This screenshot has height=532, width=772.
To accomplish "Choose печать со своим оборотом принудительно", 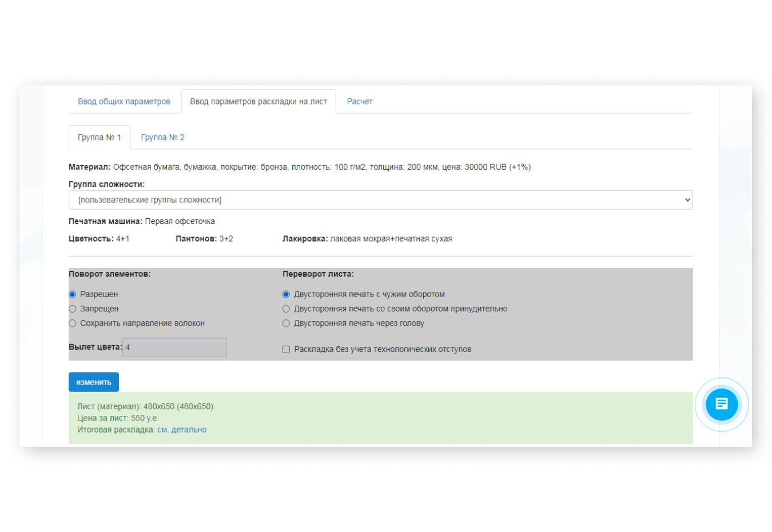I will click(x=286, y=309).
